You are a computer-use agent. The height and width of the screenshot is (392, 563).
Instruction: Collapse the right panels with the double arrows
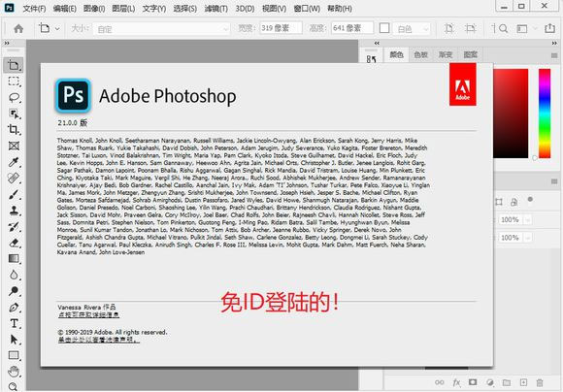(x=554, y=43)
